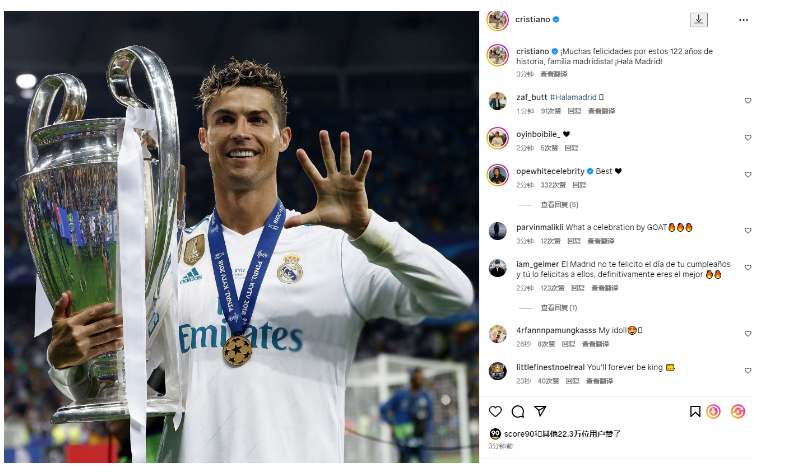Reply to parvinmalikli's comment
The width and height of the screenshot is (785, 472).
[574, 241]
